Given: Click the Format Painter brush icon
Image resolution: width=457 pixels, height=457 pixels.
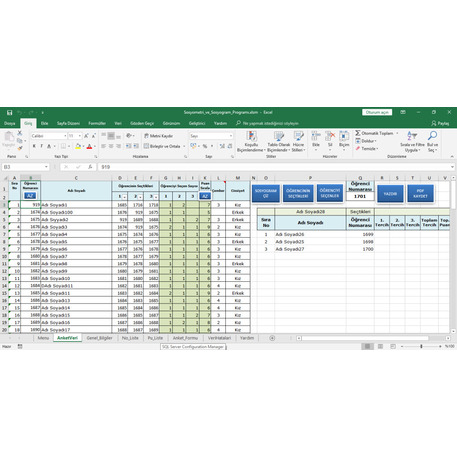Looking at the screenshot, I should (20, 148).
